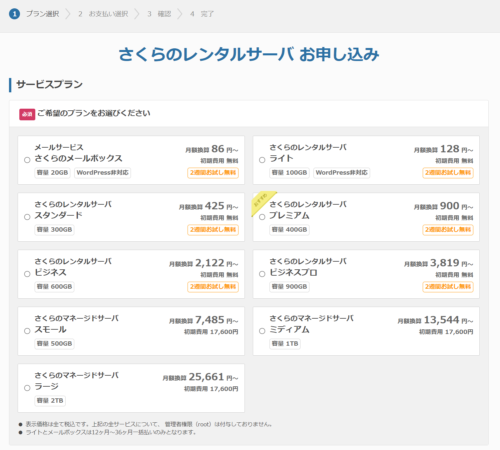Select the ライト plan radio button
Image resolution: width=500 pixels, height=450 pixels.
262,160
